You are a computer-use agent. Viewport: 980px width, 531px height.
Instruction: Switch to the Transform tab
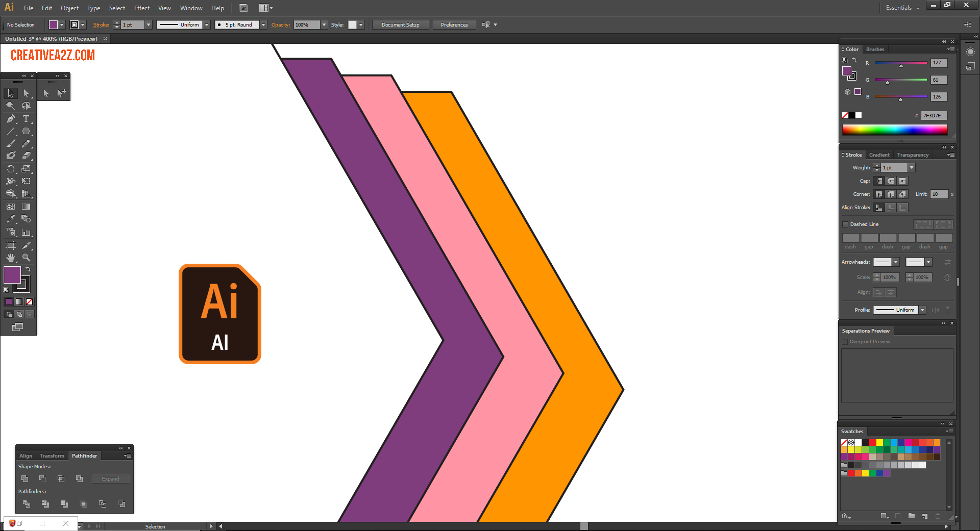pyautogui.click(x=52, y=456)
